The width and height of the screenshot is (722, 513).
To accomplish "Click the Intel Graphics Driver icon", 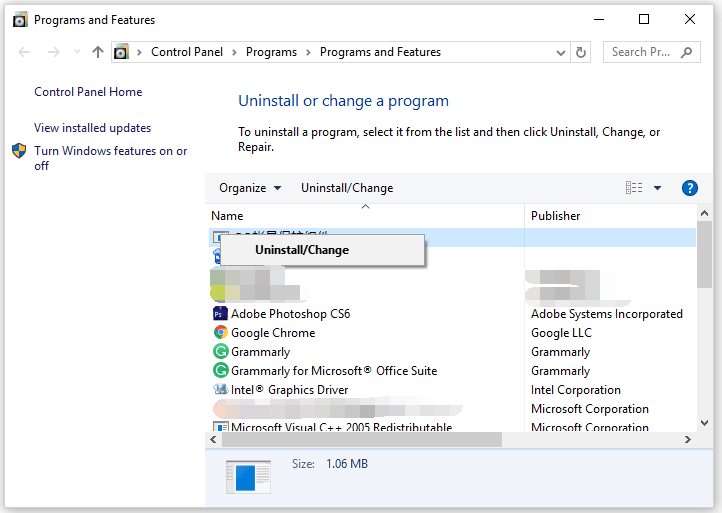I will point(221,389).
